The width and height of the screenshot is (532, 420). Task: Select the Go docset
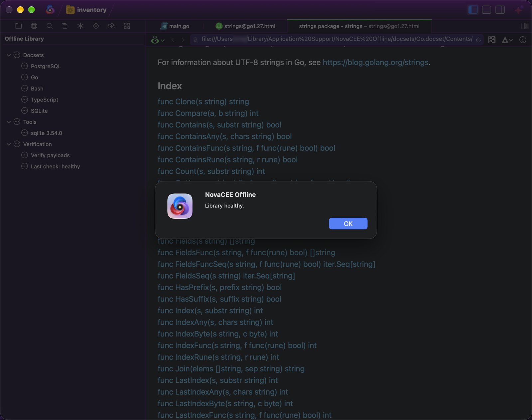34,77
